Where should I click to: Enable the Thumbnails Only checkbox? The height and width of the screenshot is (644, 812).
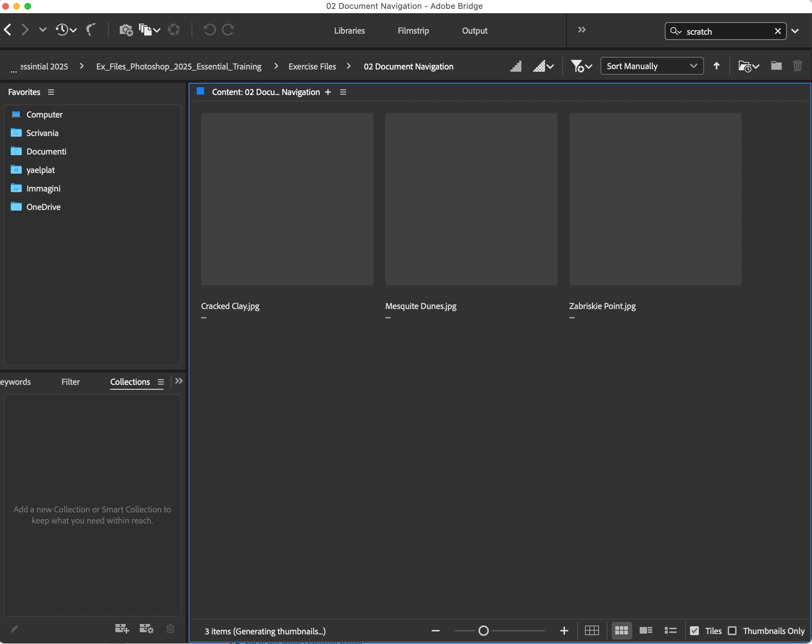tap(732, 631)
